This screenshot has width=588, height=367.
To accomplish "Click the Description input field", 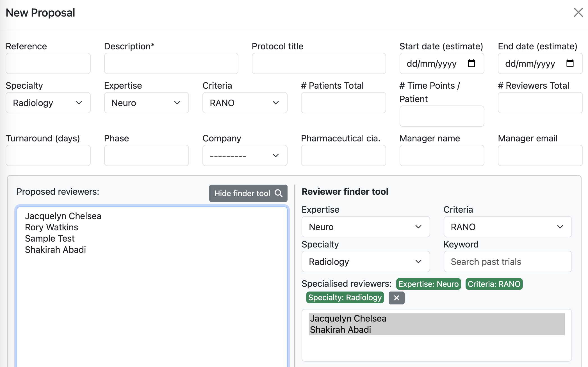I will [x=171, y=63].
